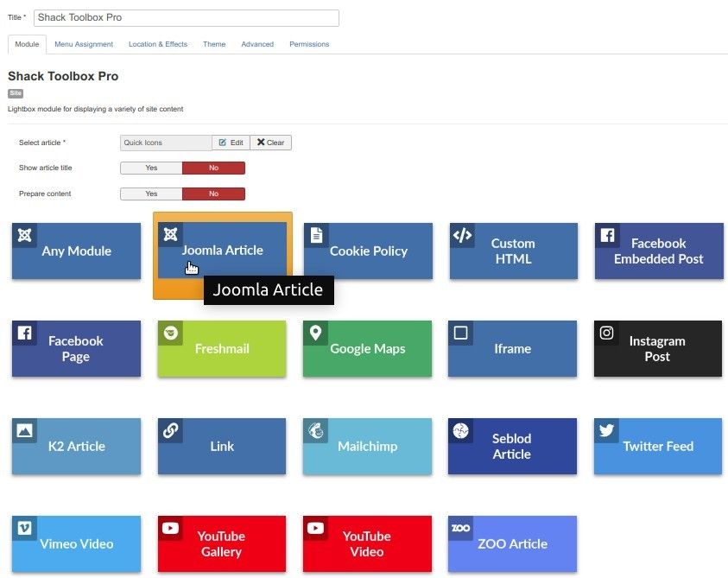Image resolution: width=728 pixels, height=578 pixels.
Task: Select the Twitter Feed option
Action: click(x=658, y=446)
